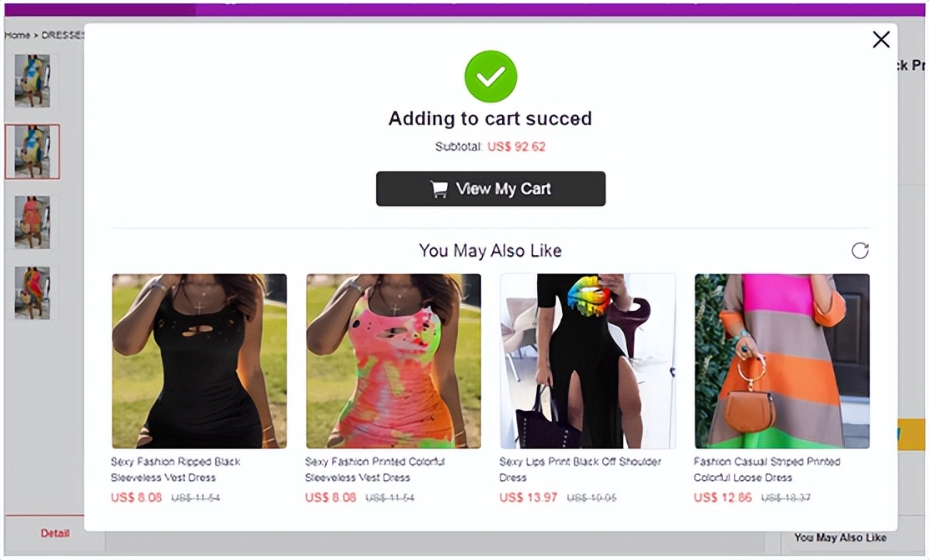Image resolution: width=929 pixels, height=560 pixels.
Task: Open the Printed Colorful Sleeveless Vest Dress image
Action: (x=394, y=361)
